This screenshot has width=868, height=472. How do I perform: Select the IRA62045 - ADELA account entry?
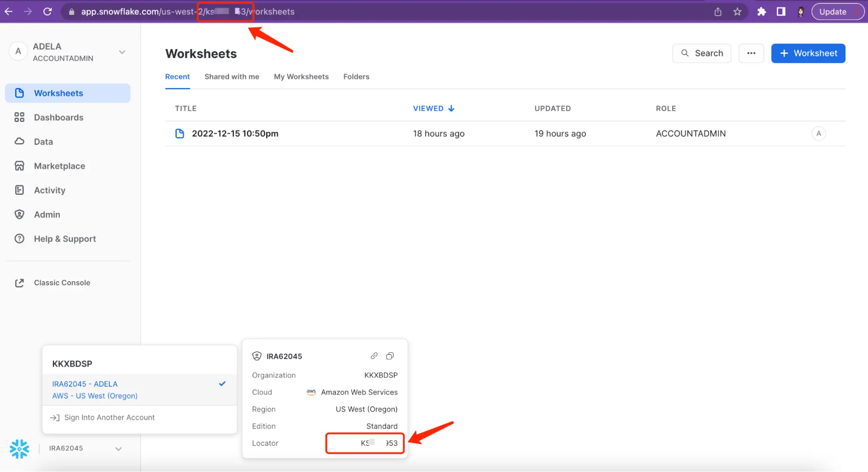(x=139, y=390)
